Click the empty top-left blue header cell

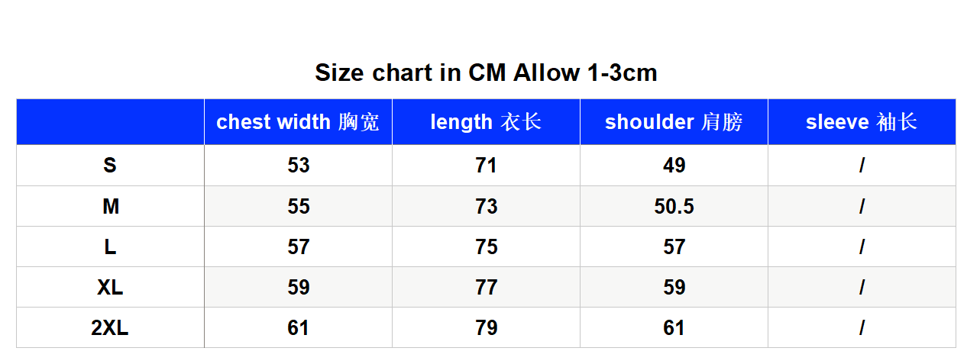110,122
